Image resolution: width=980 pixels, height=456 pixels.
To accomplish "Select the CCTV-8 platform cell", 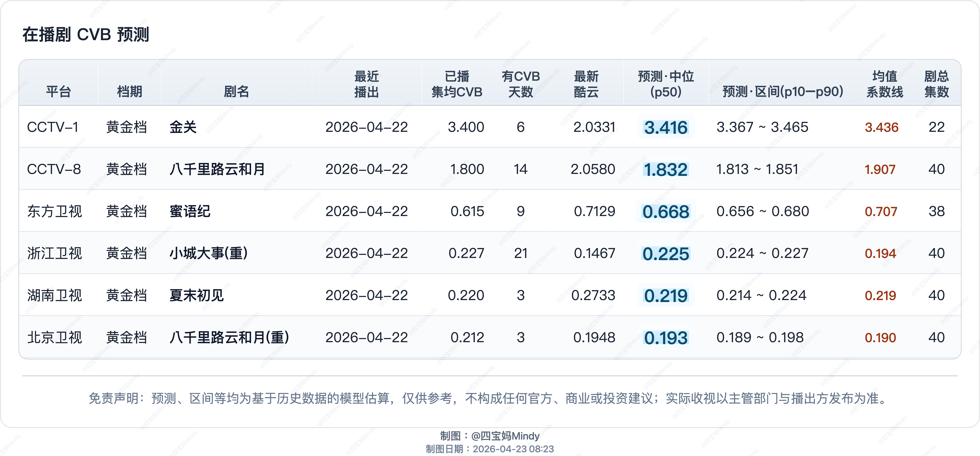I will click(x=54, y=169).
